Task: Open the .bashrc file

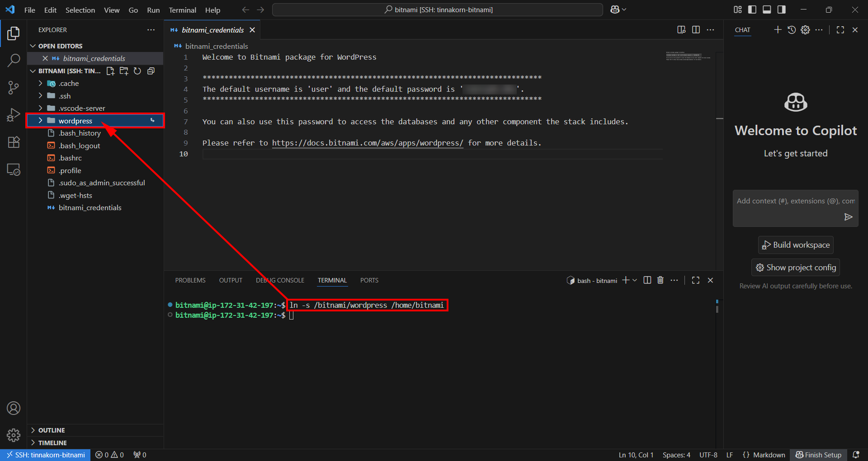Action: pyautogui.click(x=95, y=158)
